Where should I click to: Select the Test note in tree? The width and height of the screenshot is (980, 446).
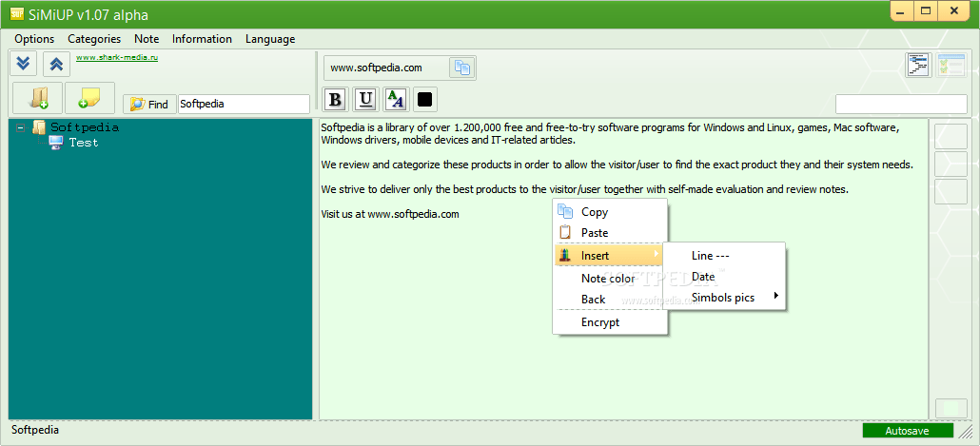84,143
